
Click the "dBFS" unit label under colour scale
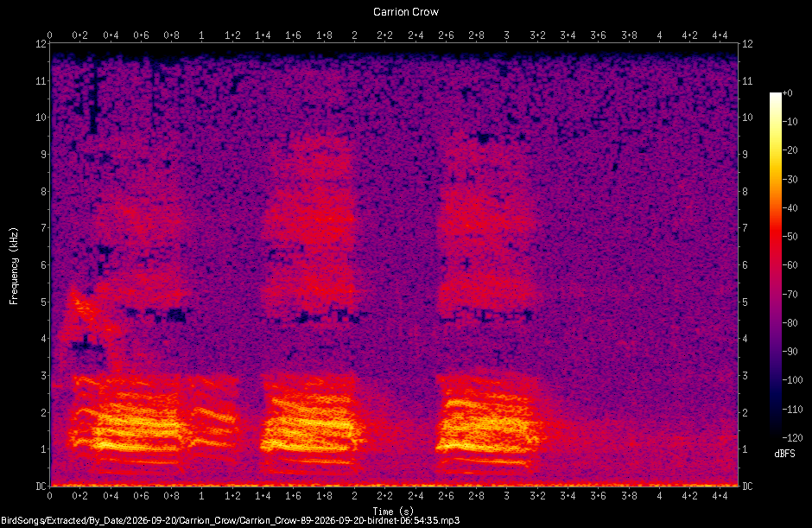pos(784,454)
